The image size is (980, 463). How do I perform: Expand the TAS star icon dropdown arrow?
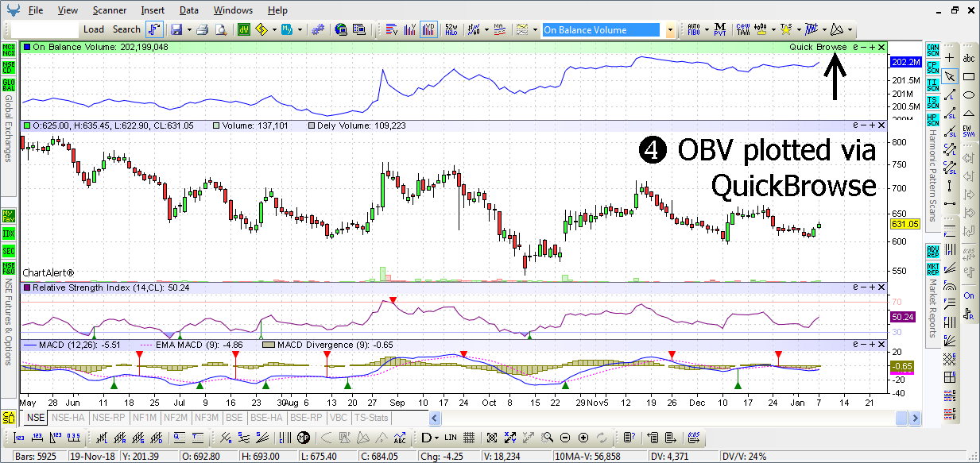[798, 30]
